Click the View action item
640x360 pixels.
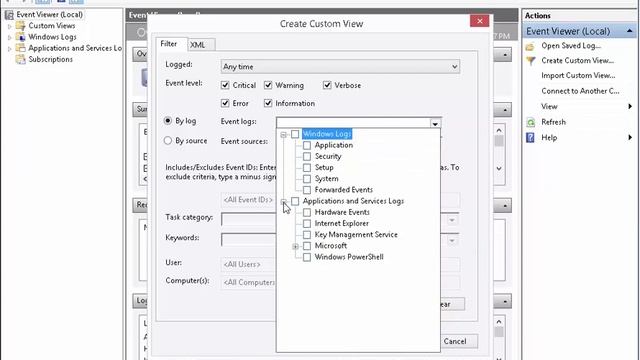(549, 107)
